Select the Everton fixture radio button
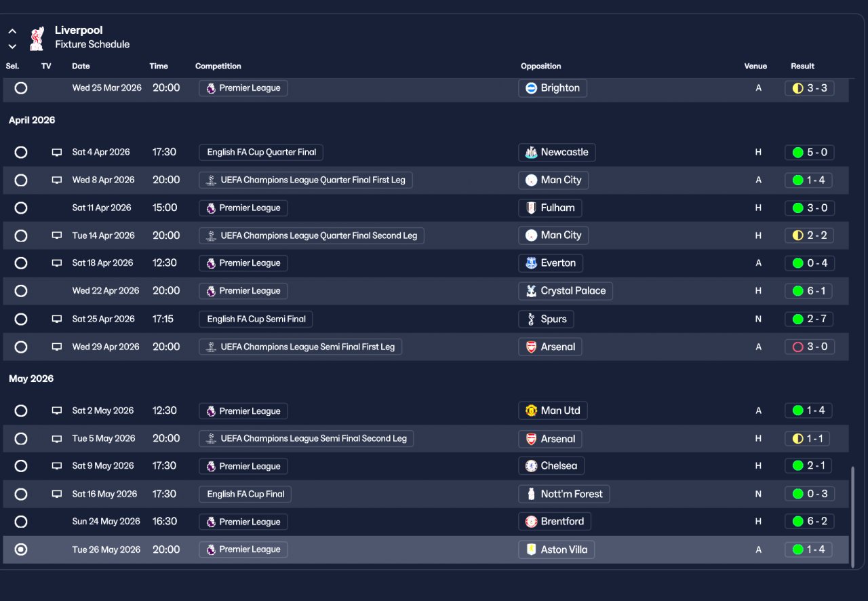This screenshot has width=868, height=601. pos(21,263)
